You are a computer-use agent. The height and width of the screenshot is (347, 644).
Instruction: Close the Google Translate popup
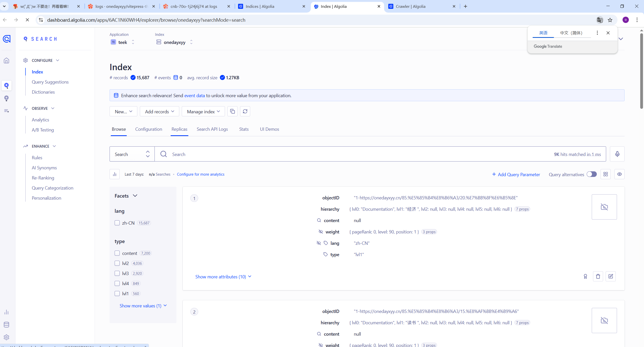pyautogui.click(x=608, y=33)
